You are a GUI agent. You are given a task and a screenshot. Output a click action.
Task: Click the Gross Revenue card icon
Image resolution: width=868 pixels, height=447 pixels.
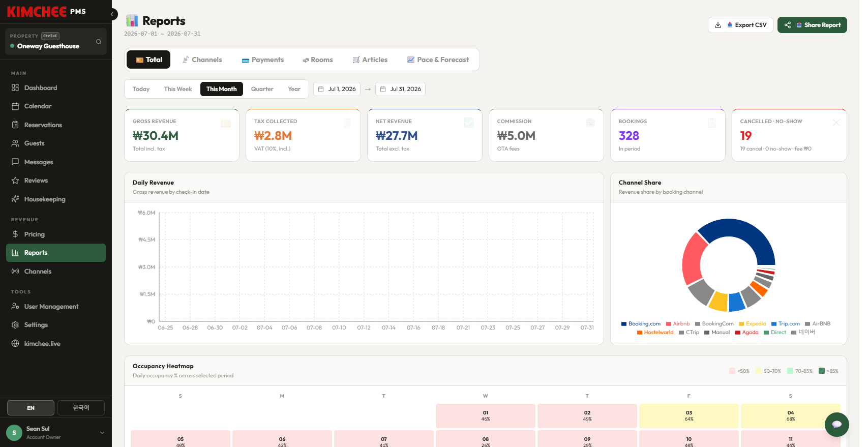tap(226, 123)
